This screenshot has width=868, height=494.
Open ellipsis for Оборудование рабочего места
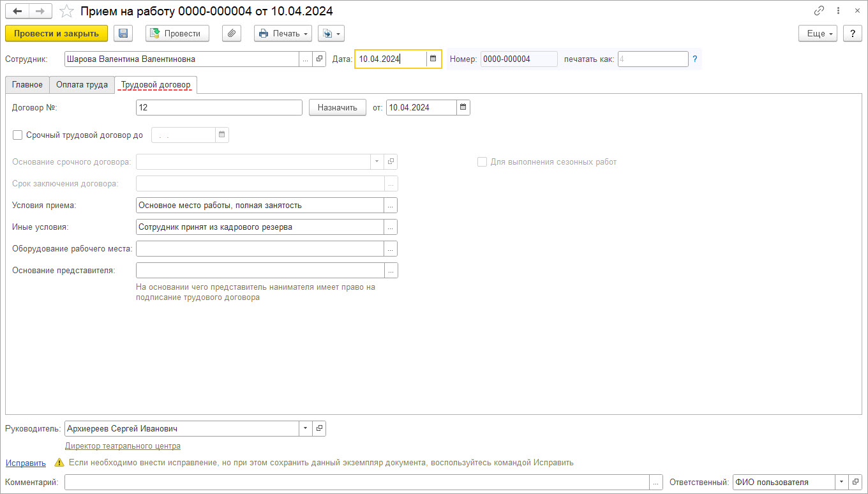click(x=391, y=249)
